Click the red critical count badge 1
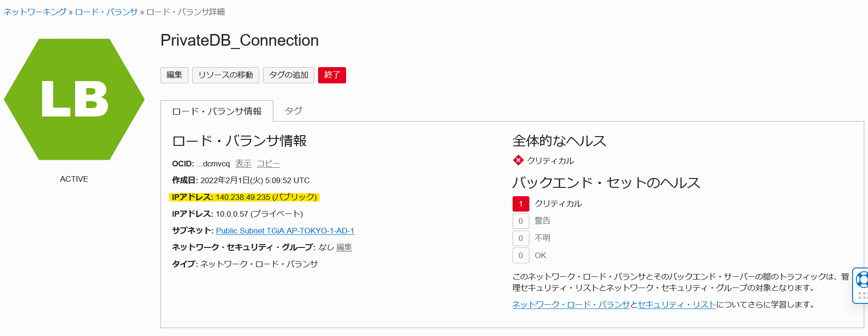 [x=521, y=204]
